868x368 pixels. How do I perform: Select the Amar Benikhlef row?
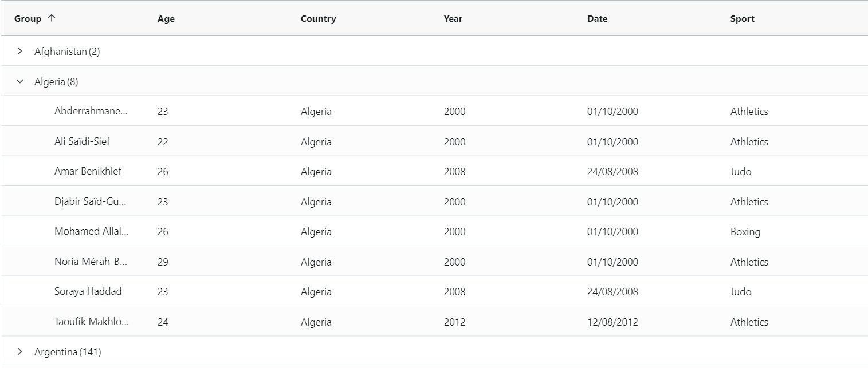pos(88,171)
